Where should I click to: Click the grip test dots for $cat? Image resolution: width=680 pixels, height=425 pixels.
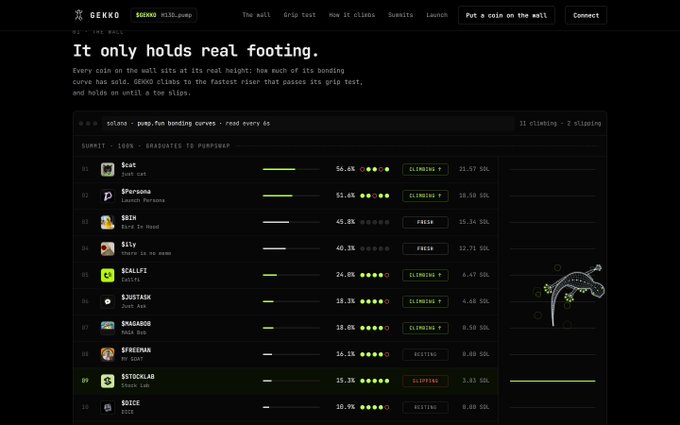tap(375, 169)
